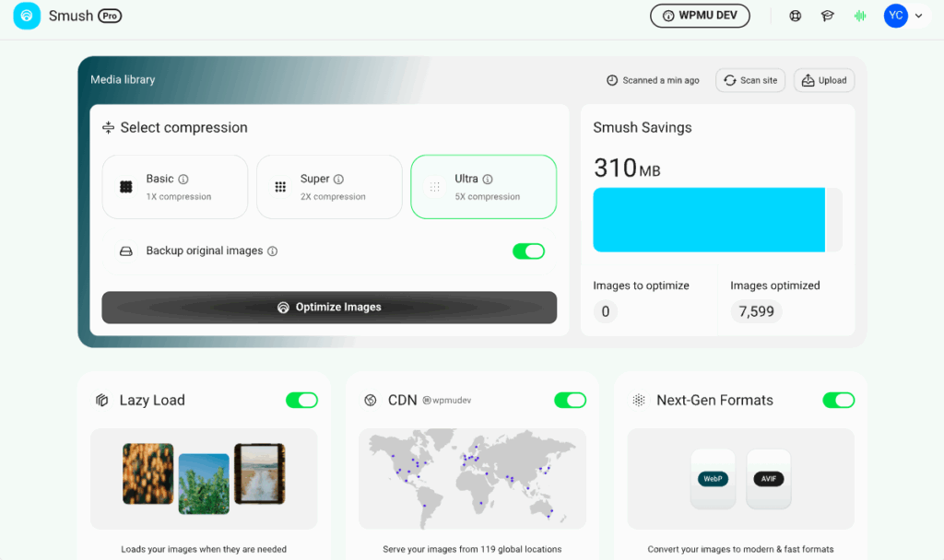The width and height of the screenshot is (944, 560).
Task: Select the Super 2X compression option
Action: 329,187
